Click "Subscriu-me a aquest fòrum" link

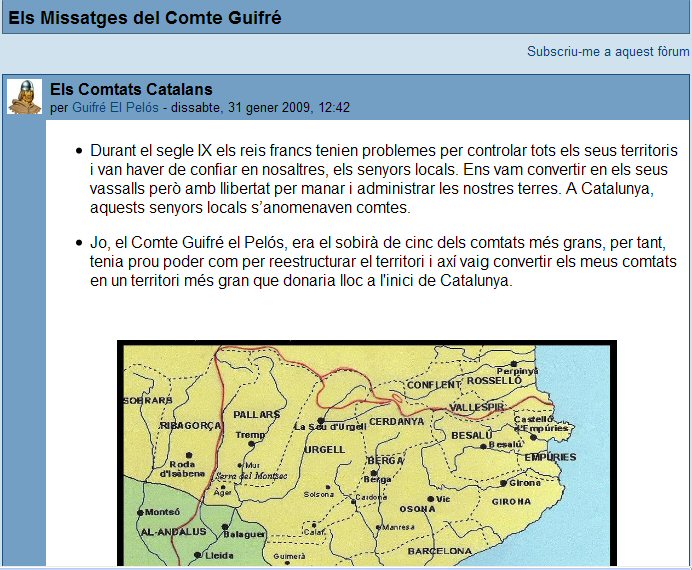click(608, 51)
